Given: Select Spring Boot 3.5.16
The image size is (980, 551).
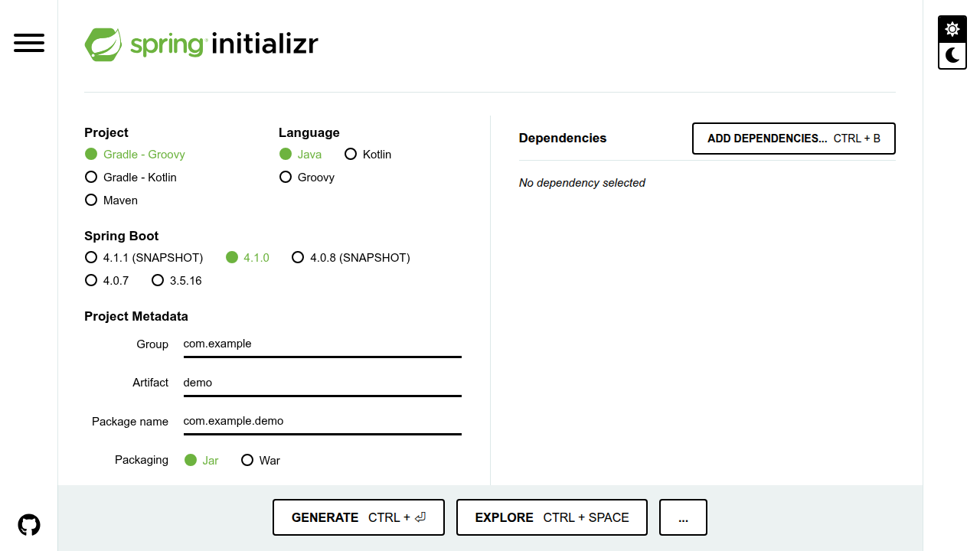Looking at the screenshot, I should point(176,280).
